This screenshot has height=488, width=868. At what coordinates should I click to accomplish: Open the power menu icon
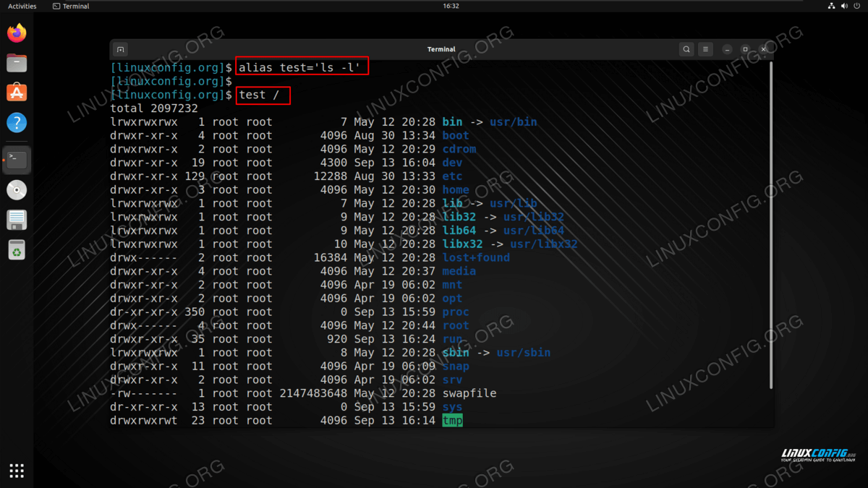pyautogui.click(x=858, y=6)
